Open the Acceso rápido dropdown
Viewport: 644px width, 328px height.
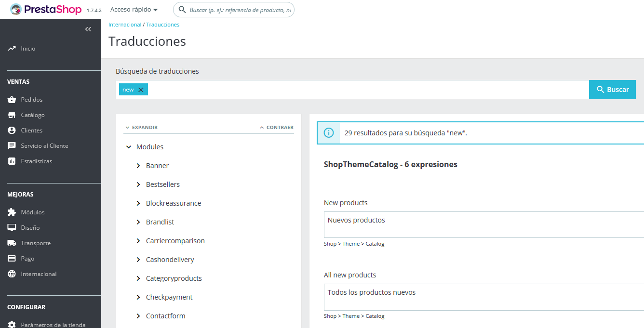(134, 10)
